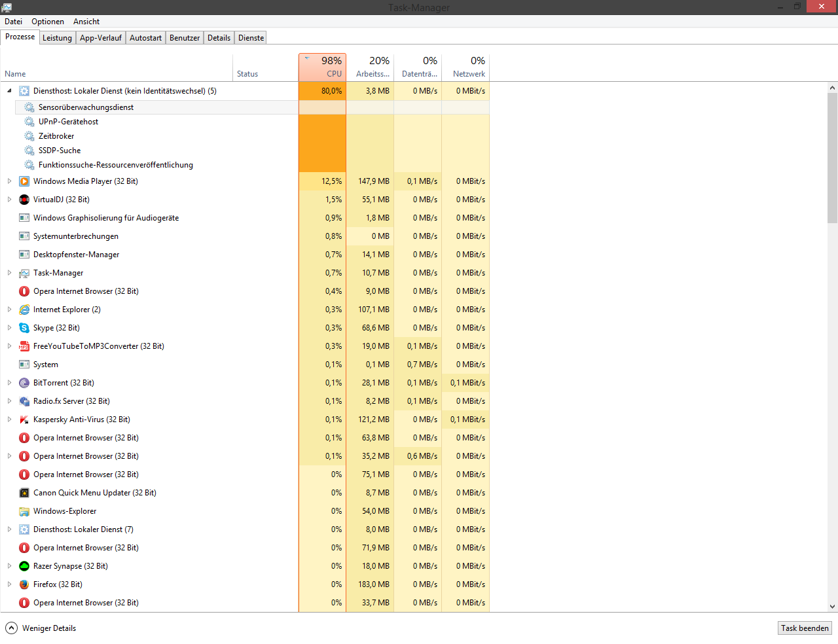
Task: Sort by the CPU column header
Action: tap(322, 67)
